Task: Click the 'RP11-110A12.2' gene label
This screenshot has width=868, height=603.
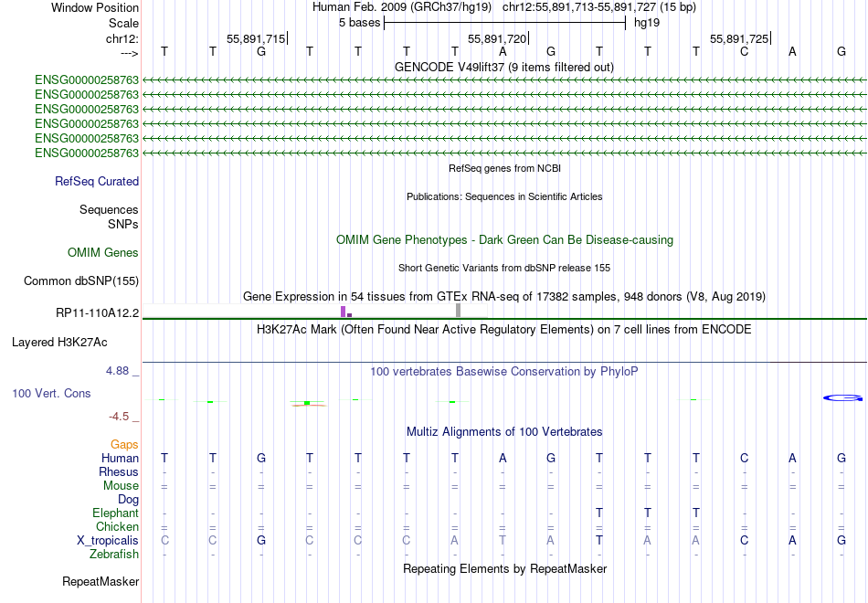Action: tap(98, 312)
